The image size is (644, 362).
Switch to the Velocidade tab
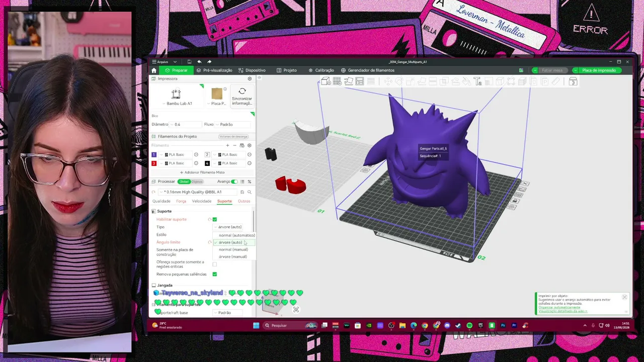click(x=202, y=201)
